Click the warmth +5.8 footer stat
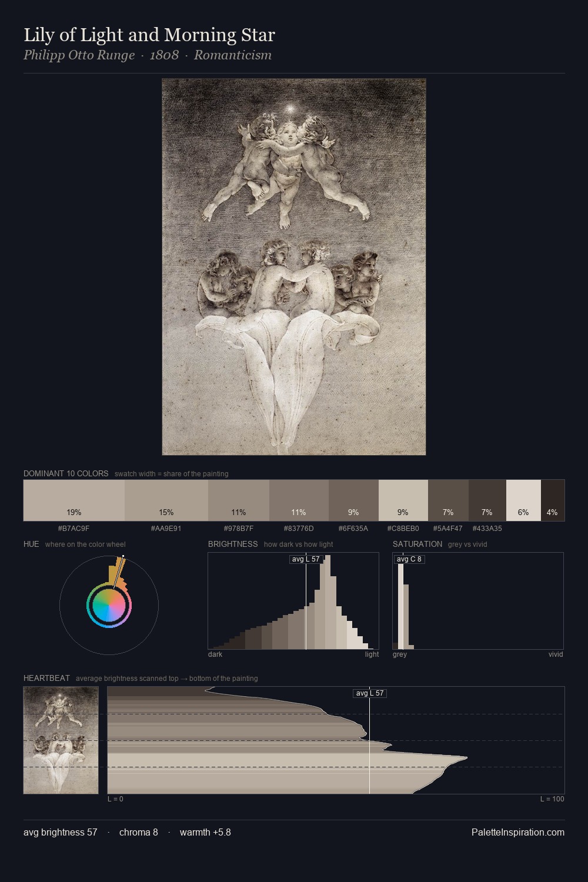Viewport: 588px width, 882px height. coord(205,833)
